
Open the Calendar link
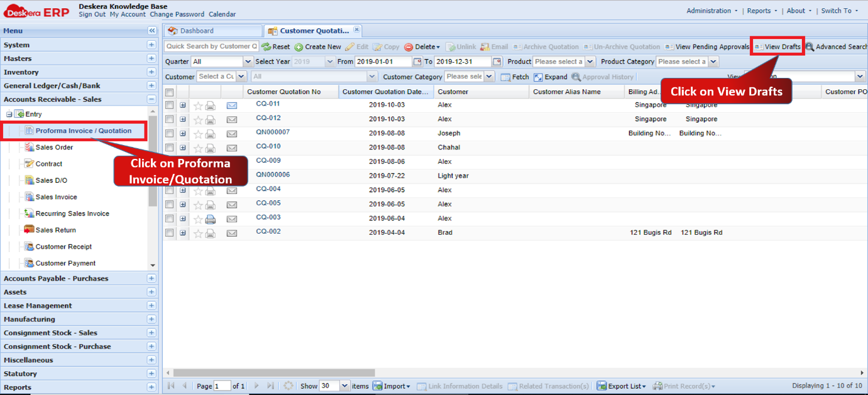point(222,14)
